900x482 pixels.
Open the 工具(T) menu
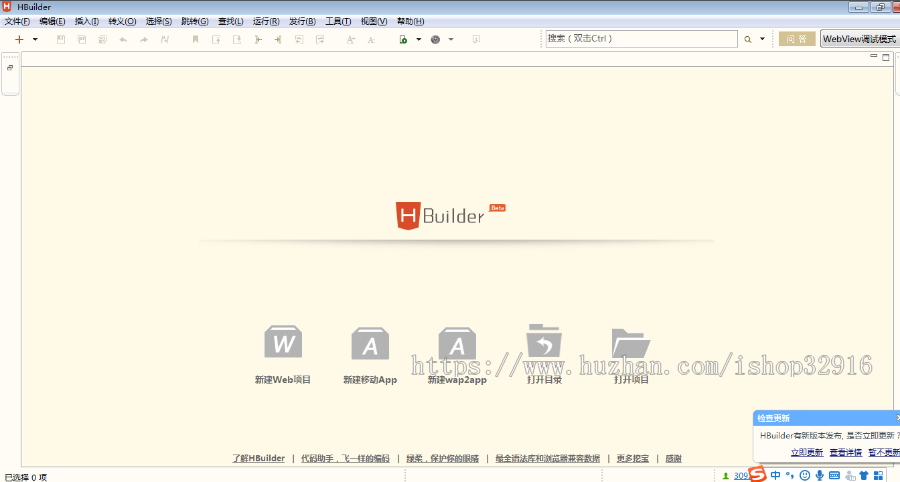pyautogui.click(x=338, y=21)
